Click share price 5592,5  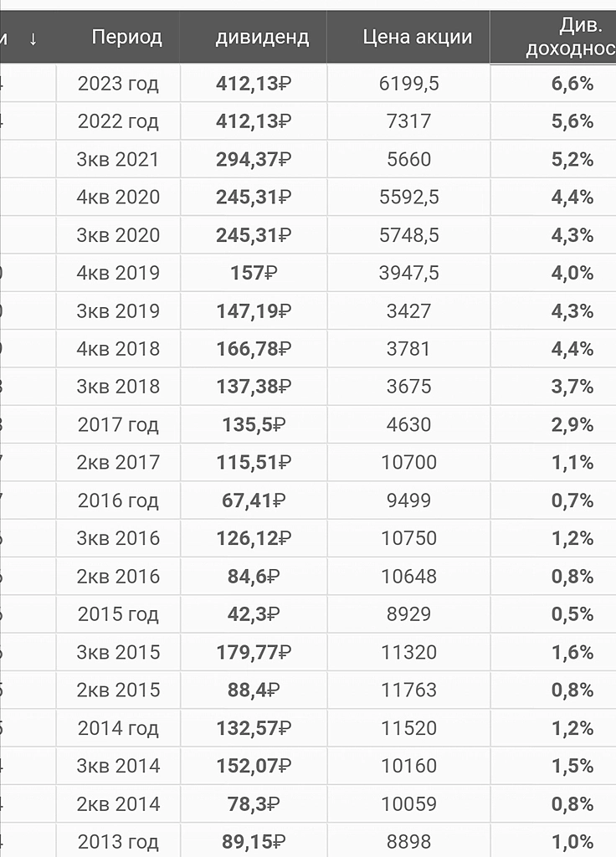pos(409,198)
